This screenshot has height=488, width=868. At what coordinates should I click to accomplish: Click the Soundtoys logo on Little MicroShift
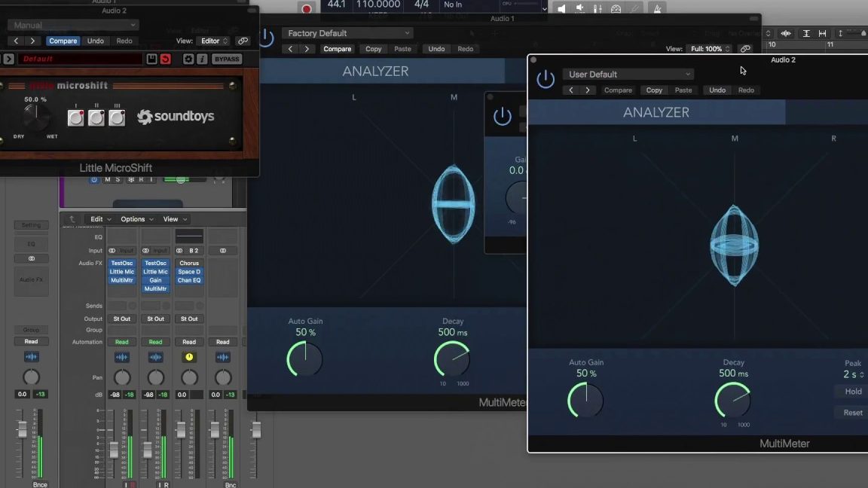tap(176, 117)
